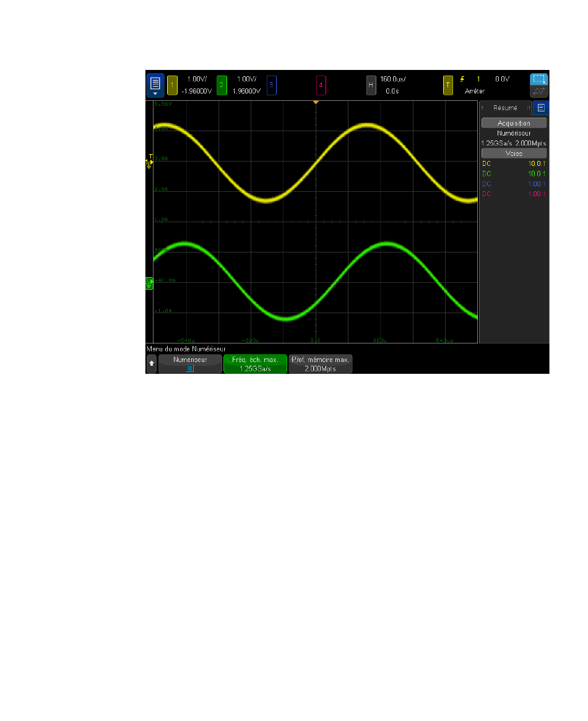
Task: Open horizontal settings H badge
Action: pos(371,85)
